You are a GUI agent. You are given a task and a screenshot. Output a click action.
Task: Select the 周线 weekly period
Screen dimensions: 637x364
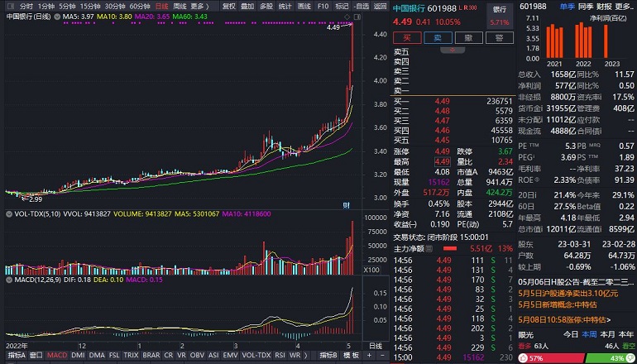(x=180, y=6)
